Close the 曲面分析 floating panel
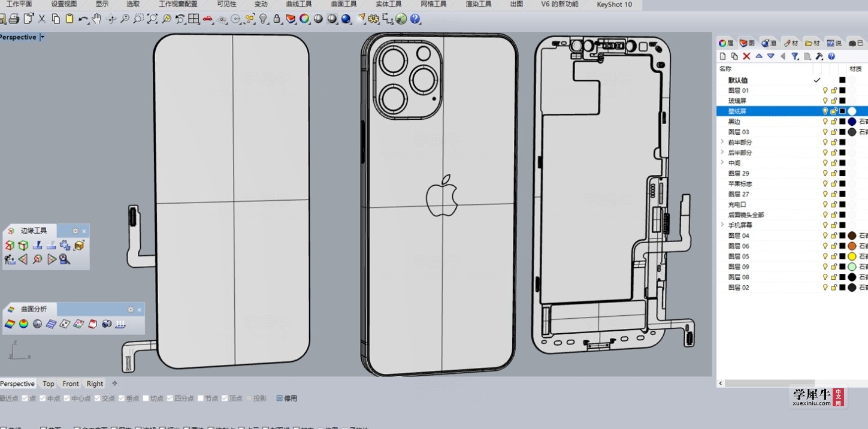This screenshot has width=868, height=429. coord(139,309)
